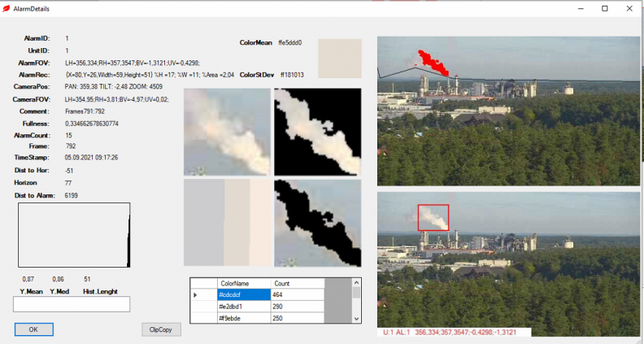Viewport: 644px width, 344px height.
Task: Click the histogram box above Y.Mean
Action: pos(74,235)
